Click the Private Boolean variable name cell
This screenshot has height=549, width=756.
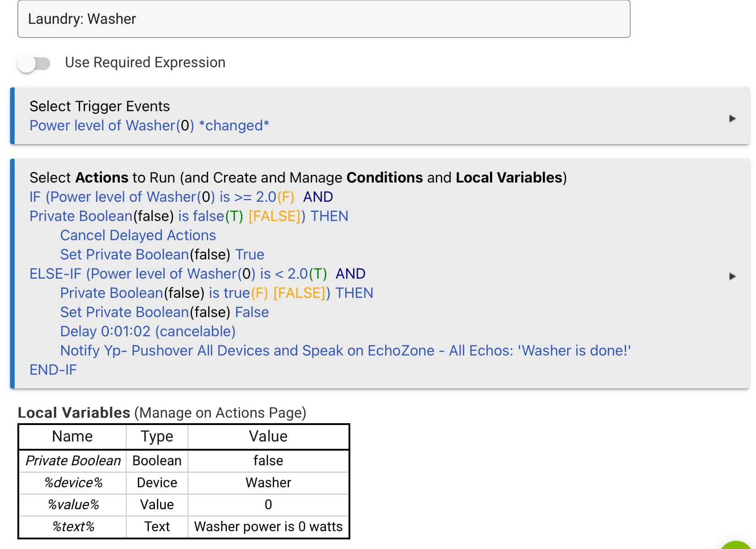point(73,461)
